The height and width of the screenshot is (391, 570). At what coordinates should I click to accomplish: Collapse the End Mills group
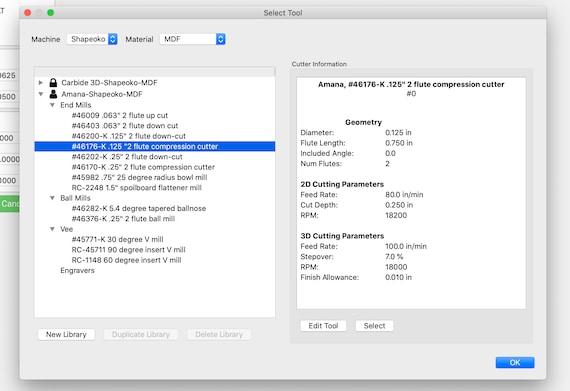point(52,105)
